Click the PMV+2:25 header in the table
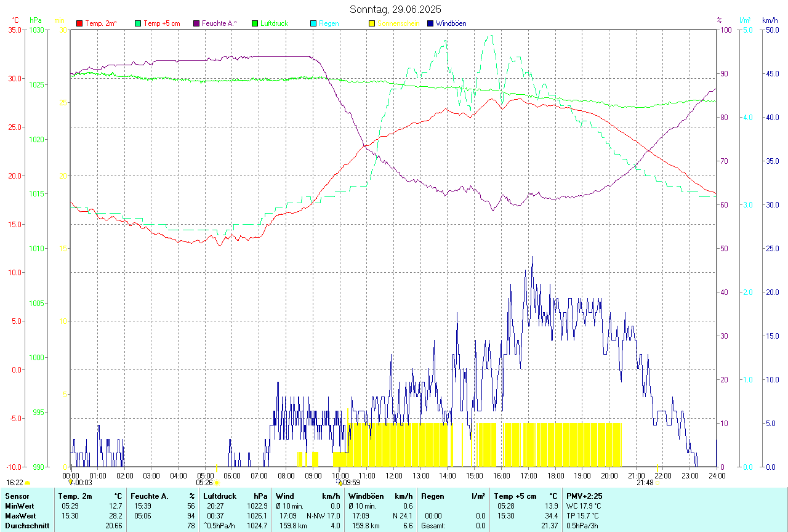 pyautogui.click(x=584, y=496)
